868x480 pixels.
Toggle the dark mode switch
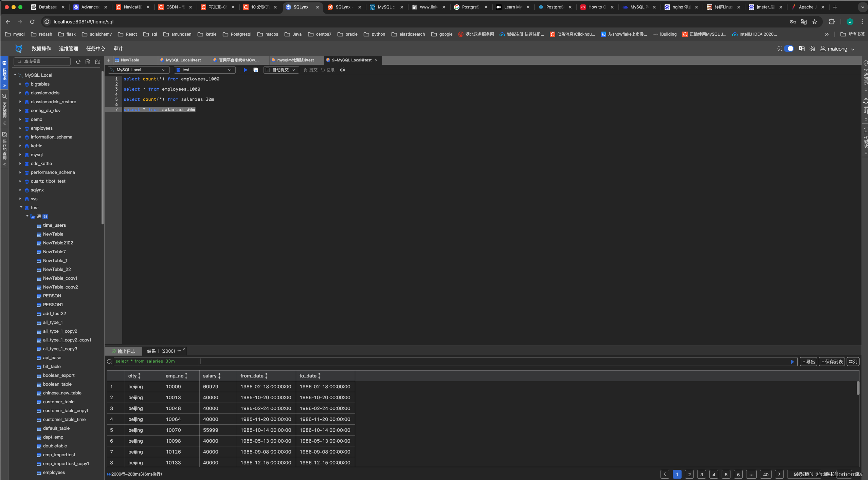pos(789,49)
